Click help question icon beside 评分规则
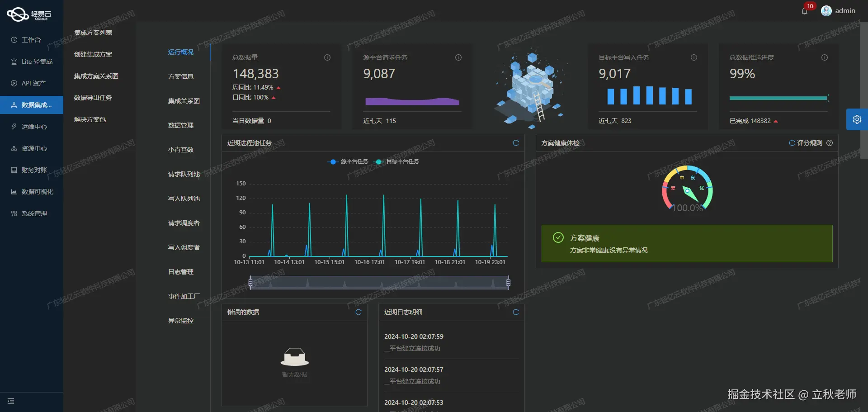This screenshot has height=412, width=868. tap(830, 143)
